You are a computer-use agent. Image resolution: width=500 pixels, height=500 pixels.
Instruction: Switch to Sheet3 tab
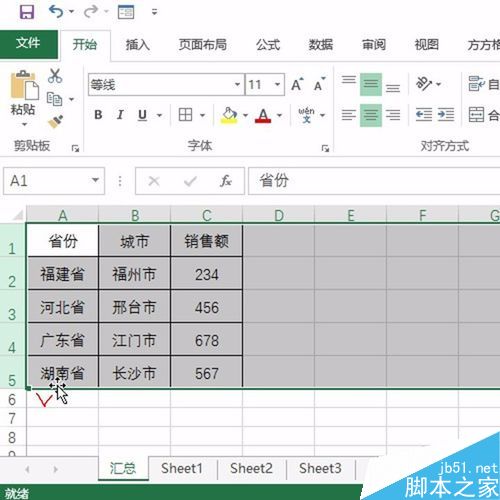pyautogui.click(x=320, y=469)
